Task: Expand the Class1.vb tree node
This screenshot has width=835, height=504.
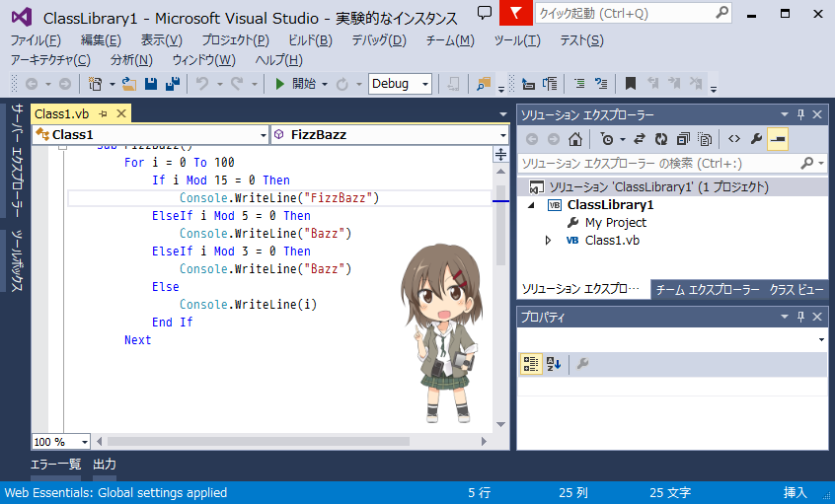Action: coord(549,241)
